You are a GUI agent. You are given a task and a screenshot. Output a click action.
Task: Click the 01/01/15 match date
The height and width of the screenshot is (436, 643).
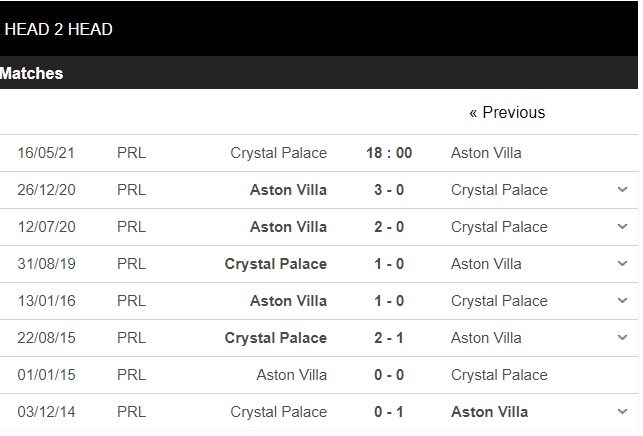[x=46, y=375]
